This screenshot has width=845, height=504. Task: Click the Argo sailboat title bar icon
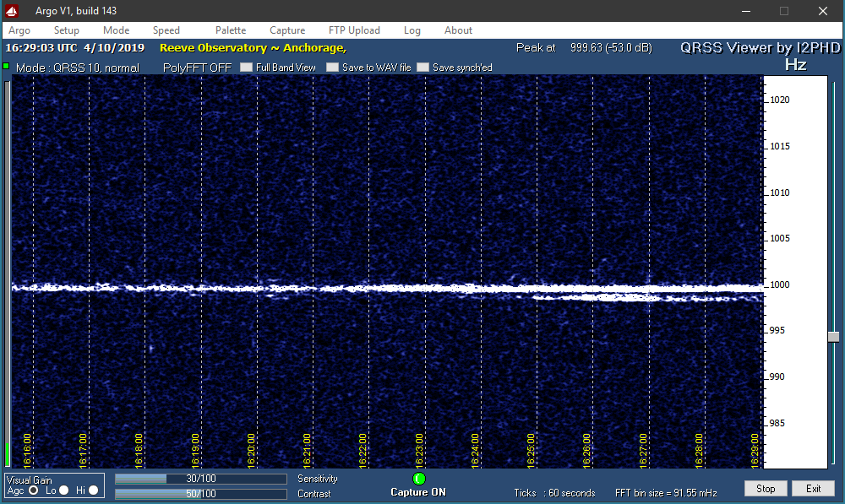coord(12,11)
